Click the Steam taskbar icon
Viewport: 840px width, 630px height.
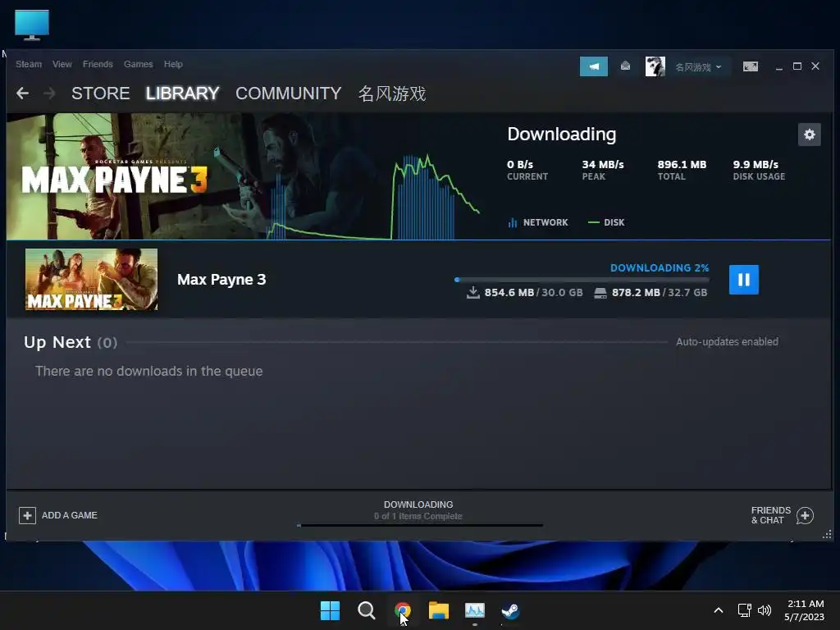click(510, 610)
